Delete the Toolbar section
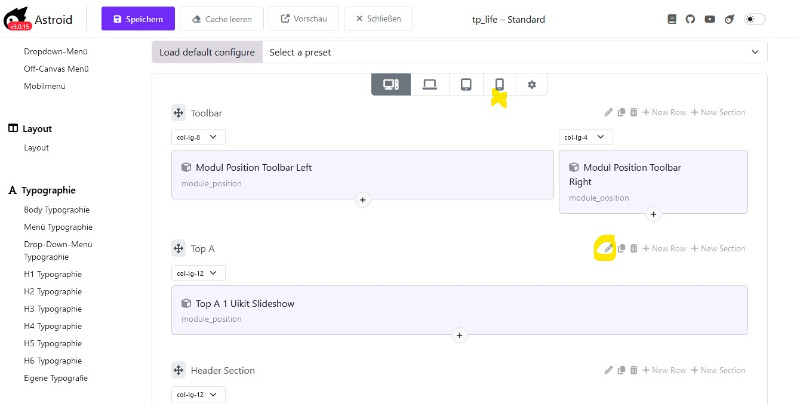This screenshot has width=799, height=405. [x=633, y=112]
